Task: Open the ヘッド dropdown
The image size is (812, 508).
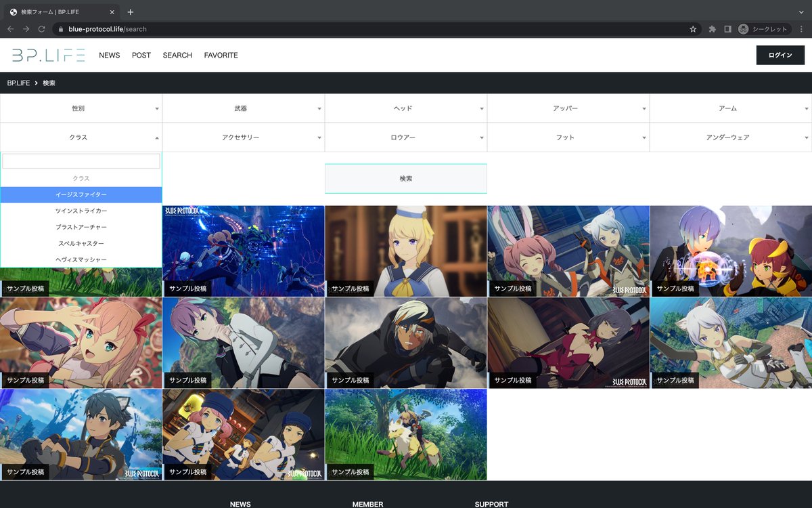Action: [406, 108]
